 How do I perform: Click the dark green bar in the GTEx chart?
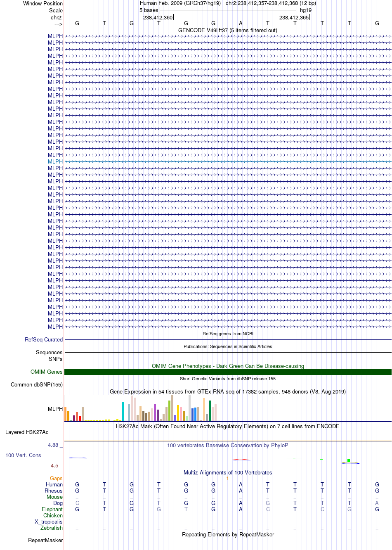[x=210, y=410]
